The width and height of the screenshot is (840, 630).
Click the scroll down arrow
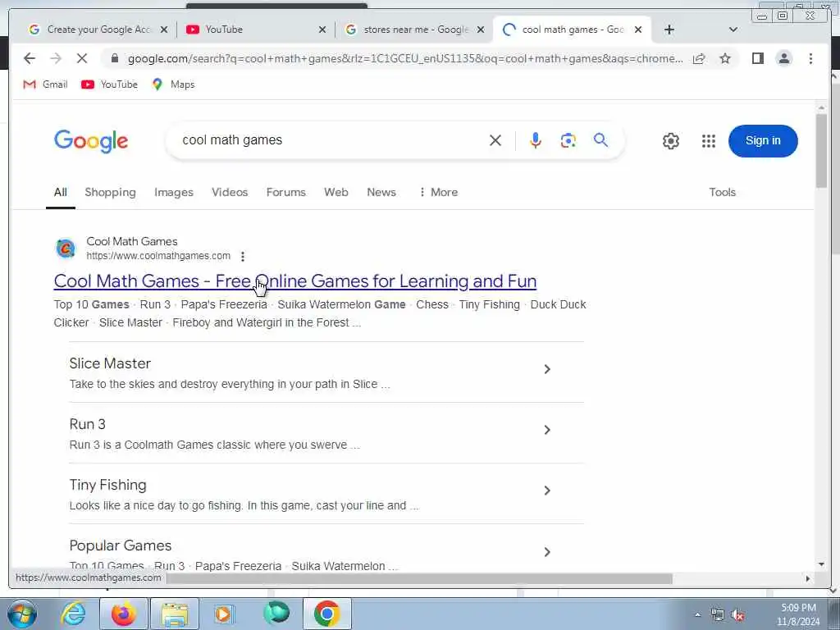pyautogui.click(x=821, y=564)
